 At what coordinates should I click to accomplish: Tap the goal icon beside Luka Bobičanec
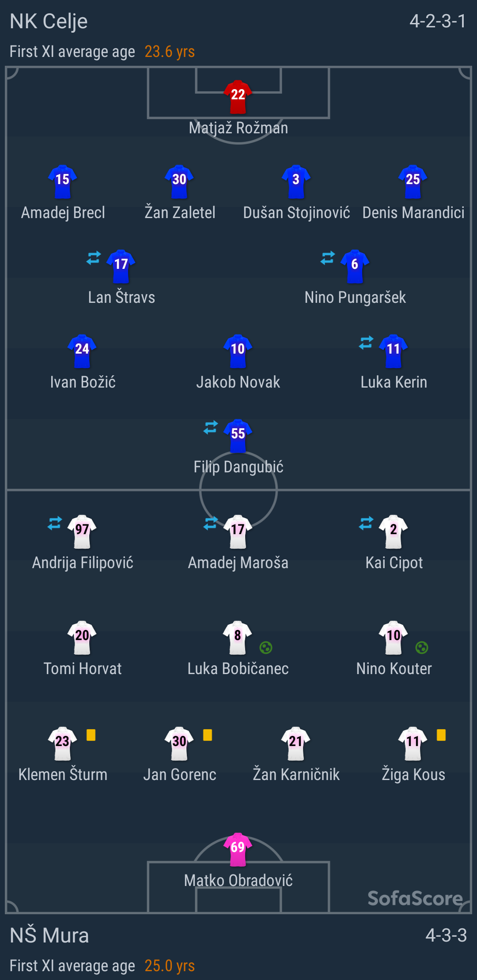pyautogui.click(x=266, y=648)
